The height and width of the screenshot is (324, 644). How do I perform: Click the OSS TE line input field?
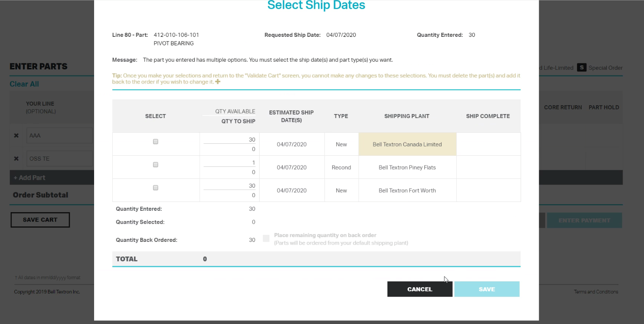pyautogui.click(x=60, y=158)
